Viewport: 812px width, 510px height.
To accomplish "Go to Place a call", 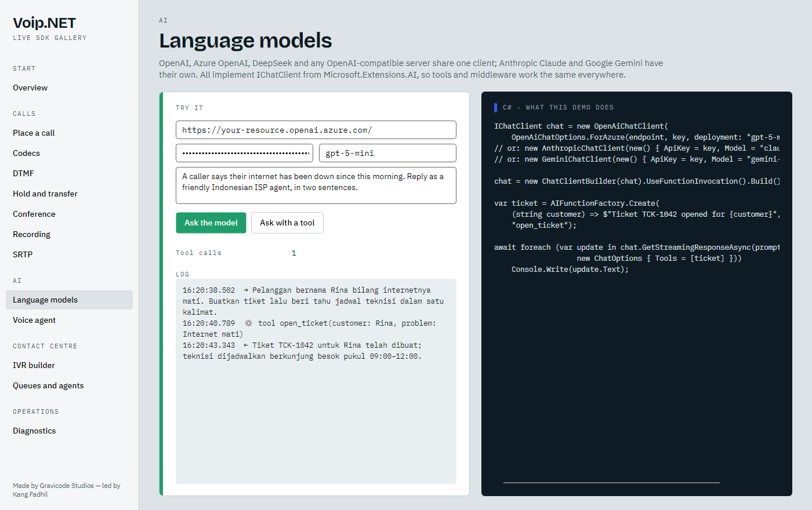I will tap(69, 133).
